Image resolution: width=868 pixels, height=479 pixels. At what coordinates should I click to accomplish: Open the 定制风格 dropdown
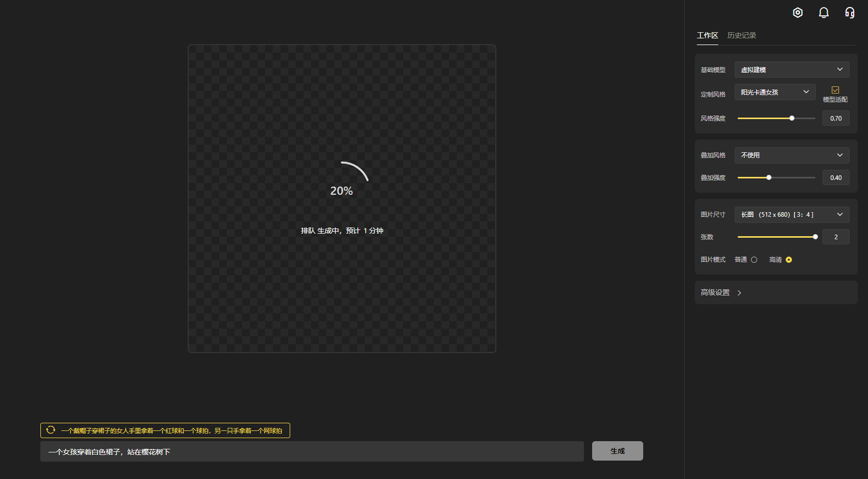pos(775,92)
